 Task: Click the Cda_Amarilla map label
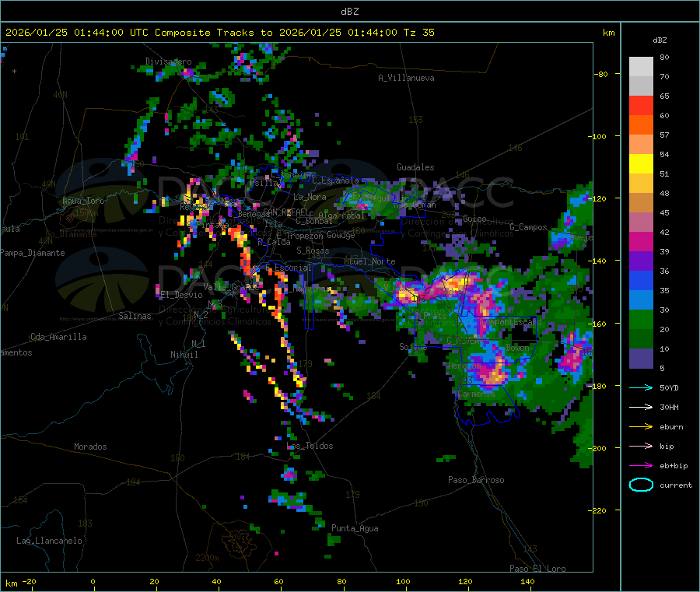pos(58,337)
